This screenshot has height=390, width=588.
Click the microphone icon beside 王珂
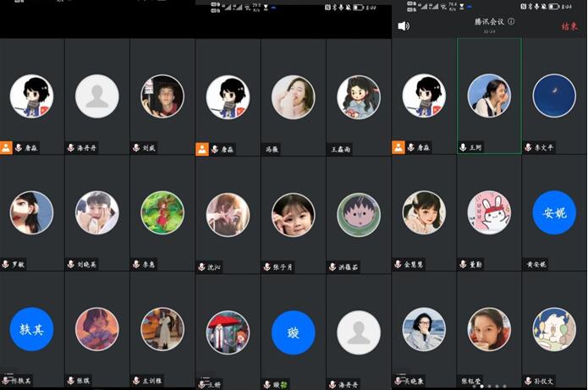pyautogui.click(x=463, y=147)
